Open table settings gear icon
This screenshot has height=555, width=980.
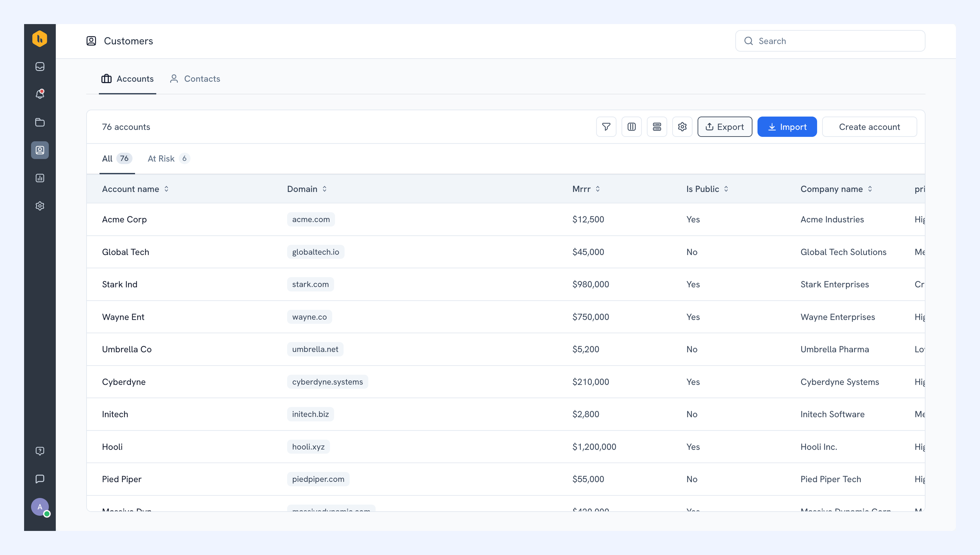682,126
